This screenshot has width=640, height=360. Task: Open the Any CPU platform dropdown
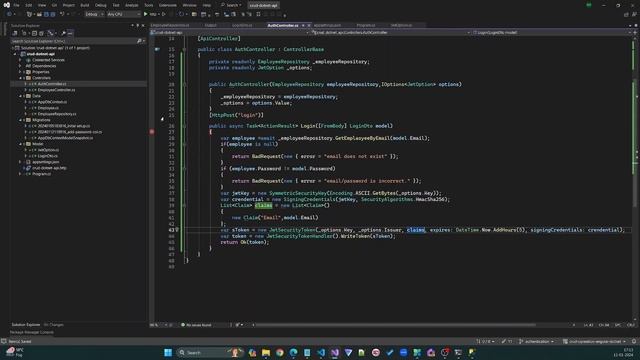coord(123,14)
